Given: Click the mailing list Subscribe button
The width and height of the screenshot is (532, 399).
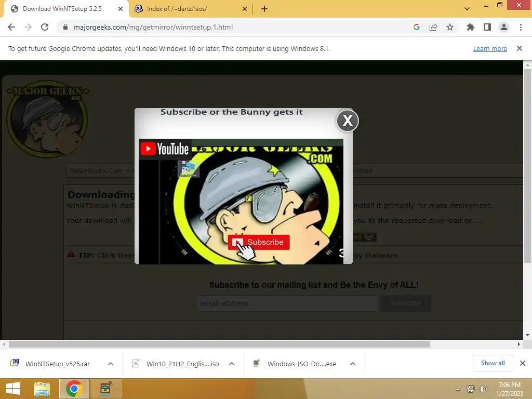Looking at the screenshot, I should pos(406,303).
